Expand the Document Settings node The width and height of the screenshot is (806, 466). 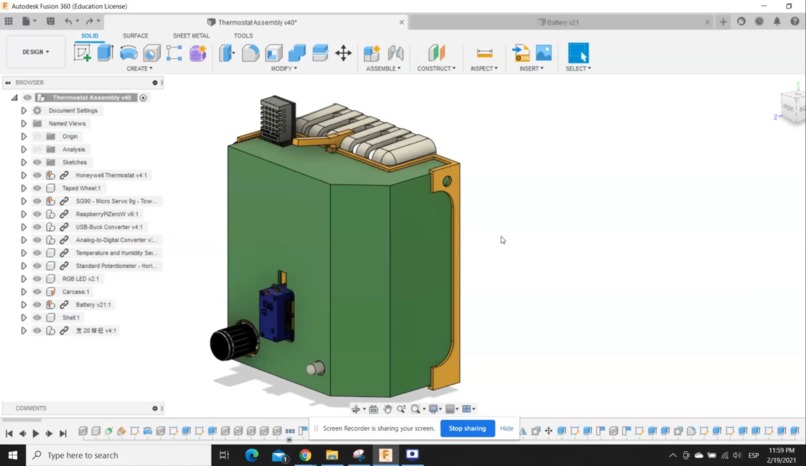24,110
